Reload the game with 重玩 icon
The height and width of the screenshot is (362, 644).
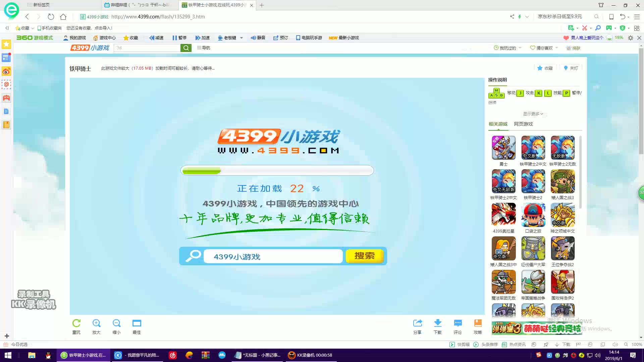coord(76,323)
